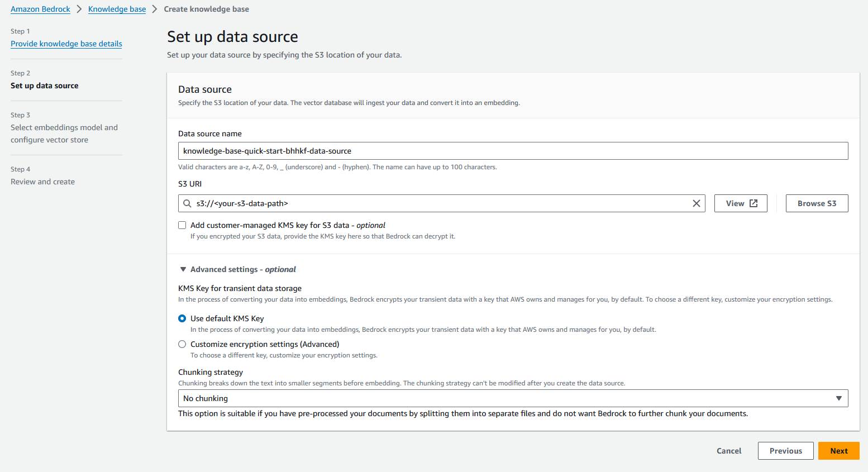868x472 pixels.
Task: Select the Use default KMS Key option
Action: pyautogui.click(x=182, y=318)
